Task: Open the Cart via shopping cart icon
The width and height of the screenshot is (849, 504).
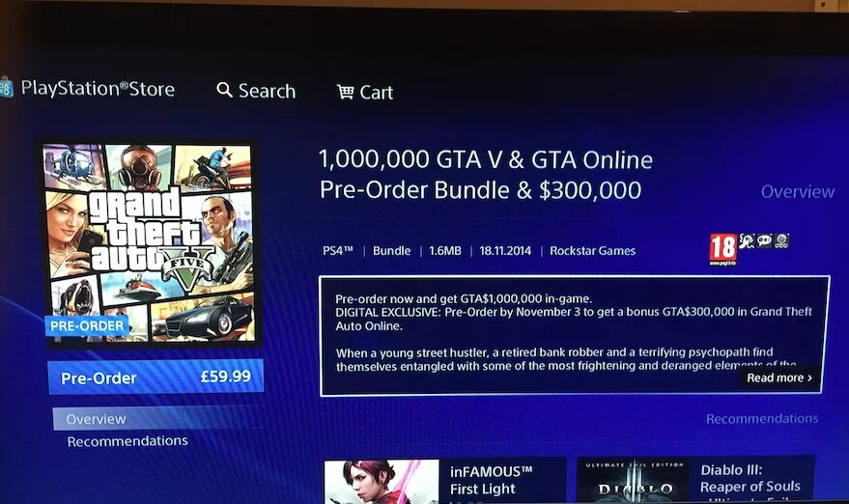Action: click(346, 92)
